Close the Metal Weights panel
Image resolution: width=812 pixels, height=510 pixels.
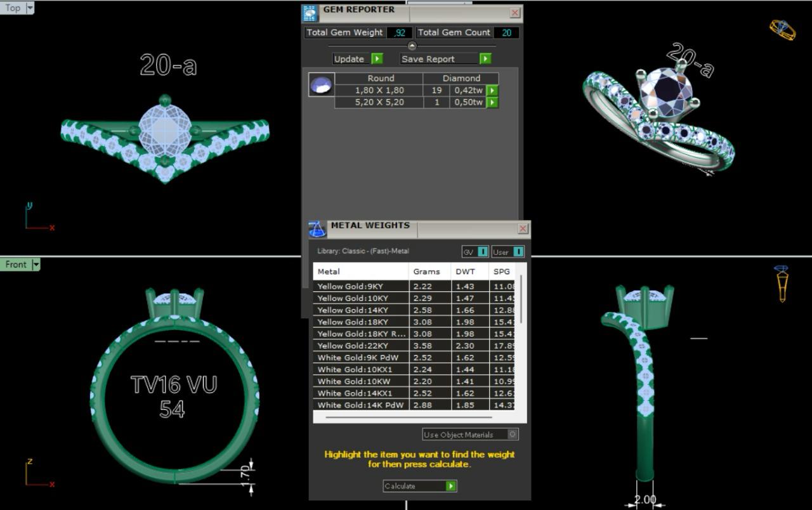[x=523, y=228]
